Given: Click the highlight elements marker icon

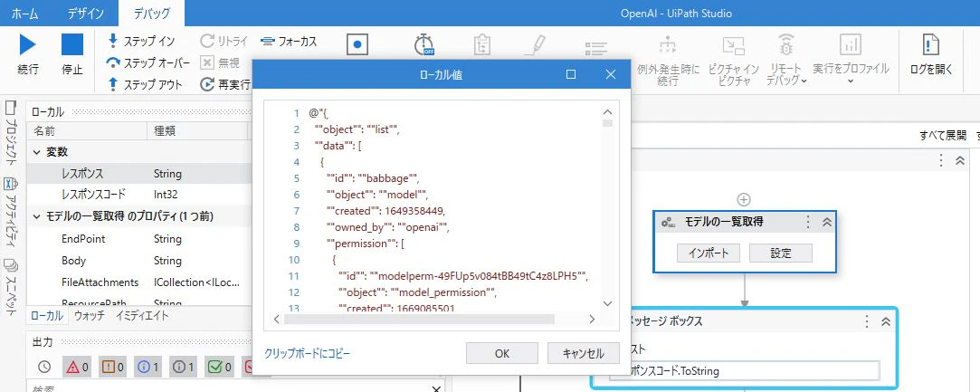Looking at the screenshot, I should (x=536, y=45).
